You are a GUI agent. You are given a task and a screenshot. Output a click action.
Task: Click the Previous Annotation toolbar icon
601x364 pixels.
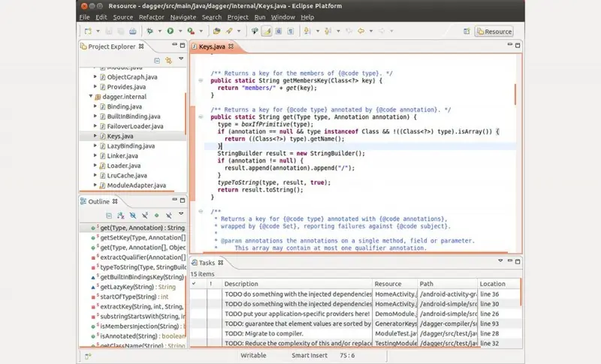click(328, 32)
